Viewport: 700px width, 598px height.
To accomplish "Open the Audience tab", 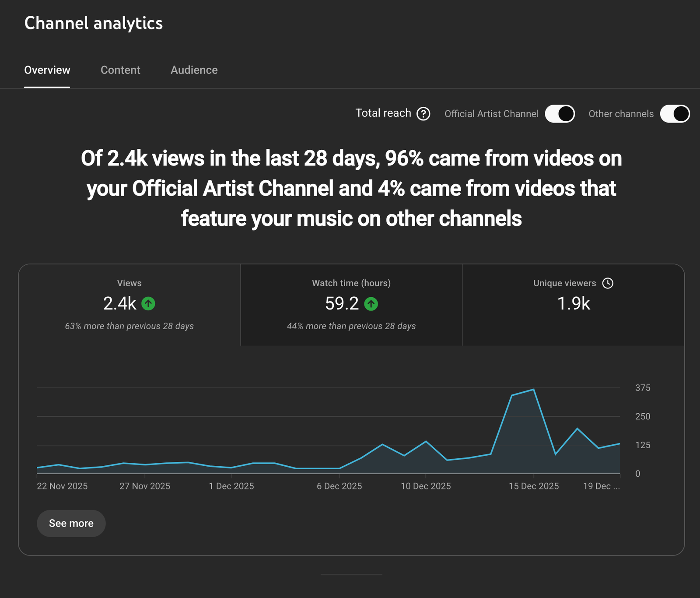I will point(194,70).
